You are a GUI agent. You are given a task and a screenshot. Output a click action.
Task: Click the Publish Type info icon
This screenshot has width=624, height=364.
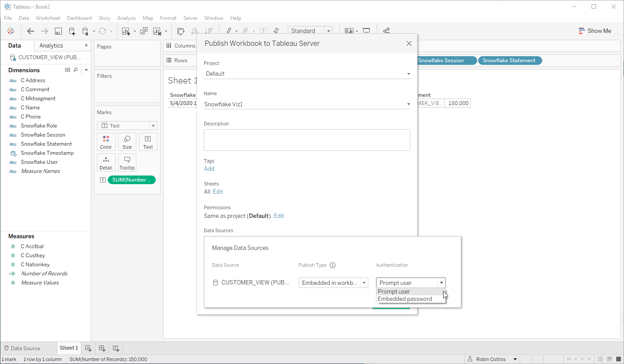point(333,265)
